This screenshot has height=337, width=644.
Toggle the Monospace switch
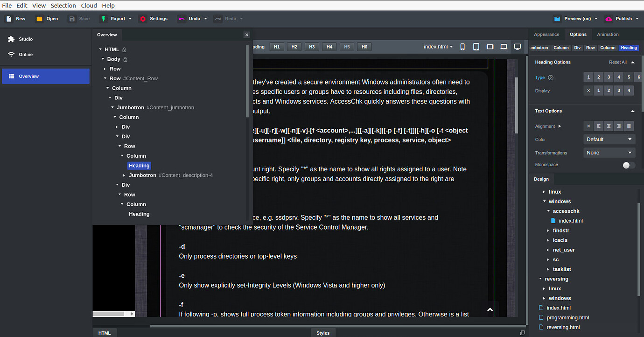pyautogui.click(x=629, y=165)
